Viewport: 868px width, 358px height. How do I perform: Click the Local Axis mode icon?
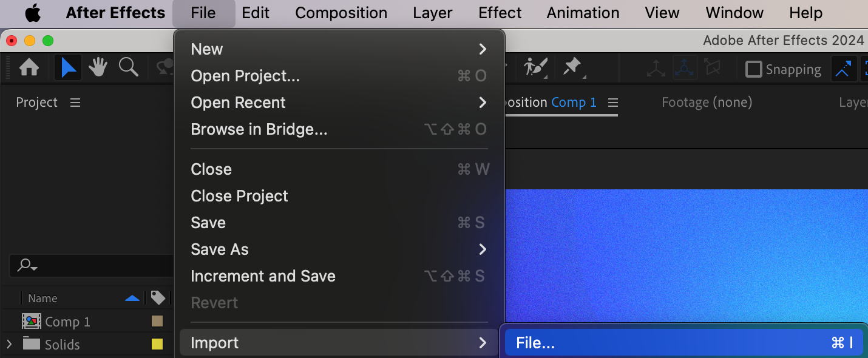click(x=656, y=69)
